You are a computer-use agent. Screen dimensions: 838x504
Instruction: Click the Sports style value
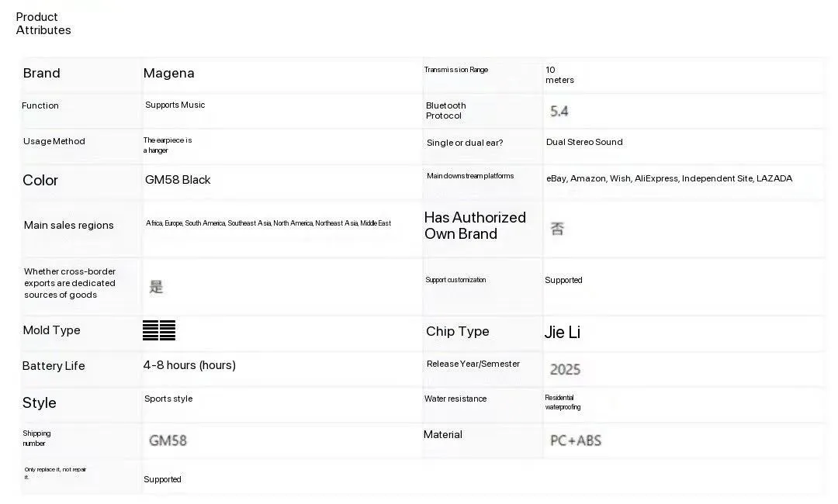point(168,399)
